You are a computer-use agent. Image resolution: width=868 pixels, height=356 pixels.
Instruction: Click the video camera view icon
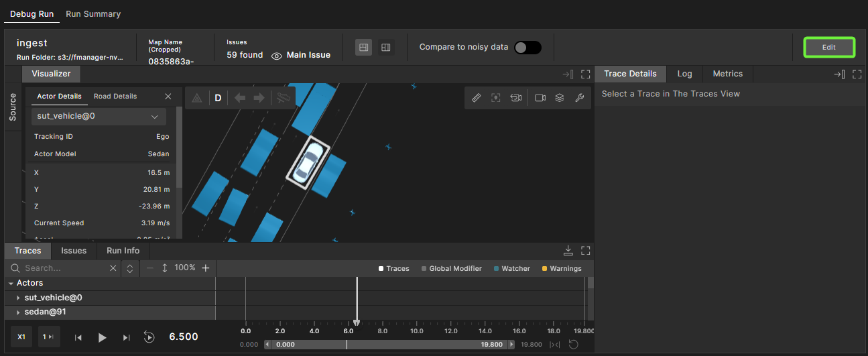point(540,98)
